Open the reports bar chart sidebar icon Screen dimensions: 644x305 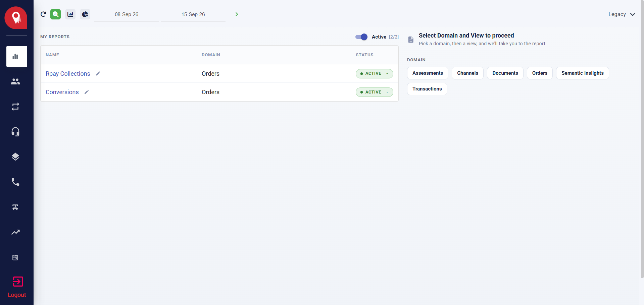click(x=17, y=56)
